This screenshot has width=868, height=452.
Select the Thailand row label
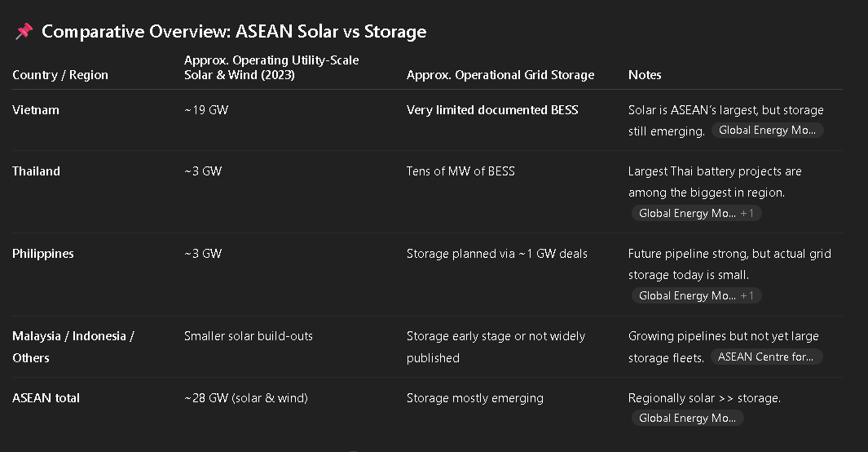pyautogui.click(x=37, y=171)
